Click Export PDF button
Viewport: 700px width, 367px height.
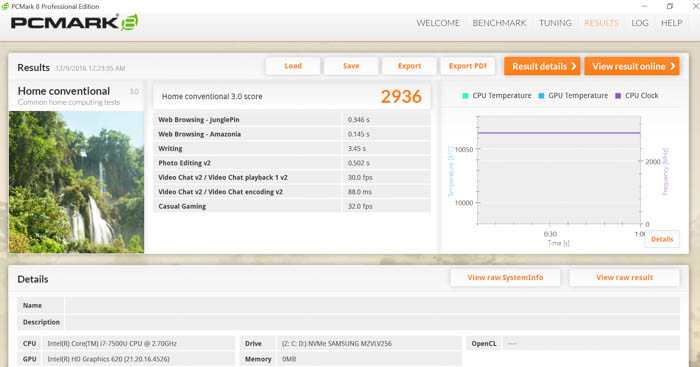point(468,66)
